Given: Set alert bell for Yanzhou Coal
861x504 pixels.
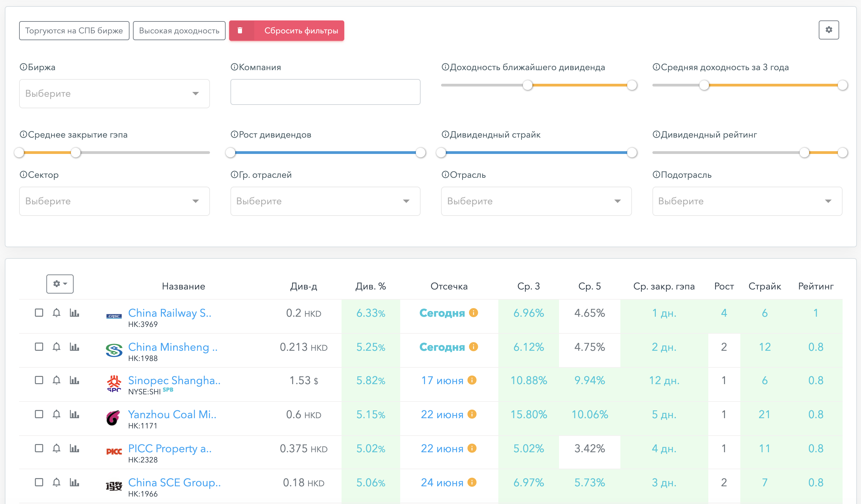Looking at the screenshot, I should pyautogui.click(x=56, y=414).
